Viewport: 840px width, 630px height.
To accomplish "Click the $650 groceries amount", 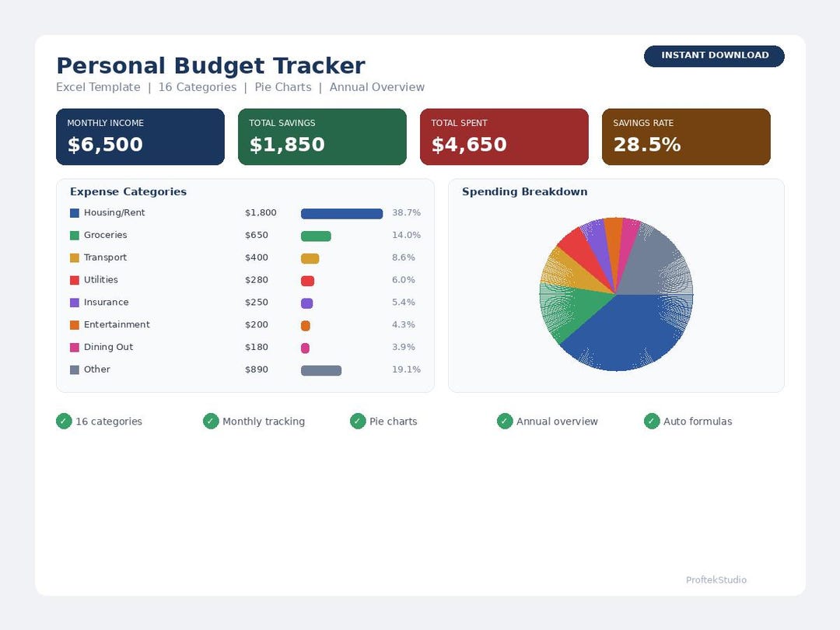I will [257, 235].
